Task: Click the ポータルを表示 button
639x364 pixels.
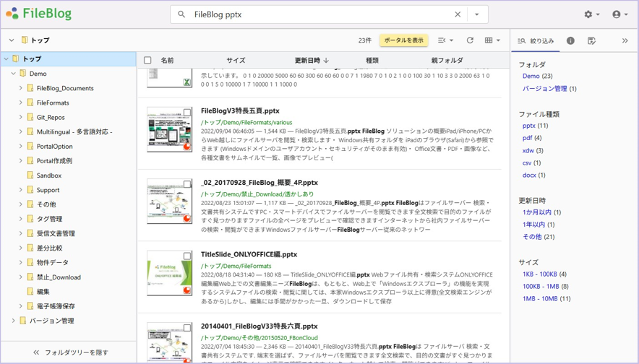Action: pyautogui.click(x=404, y=40)
